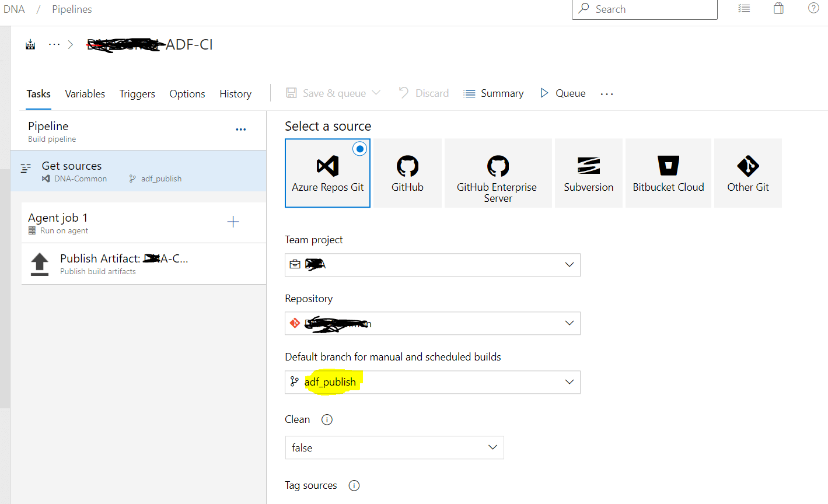Select the GitHub source icon
Viewport: 828px width, 504px height.
407,166
